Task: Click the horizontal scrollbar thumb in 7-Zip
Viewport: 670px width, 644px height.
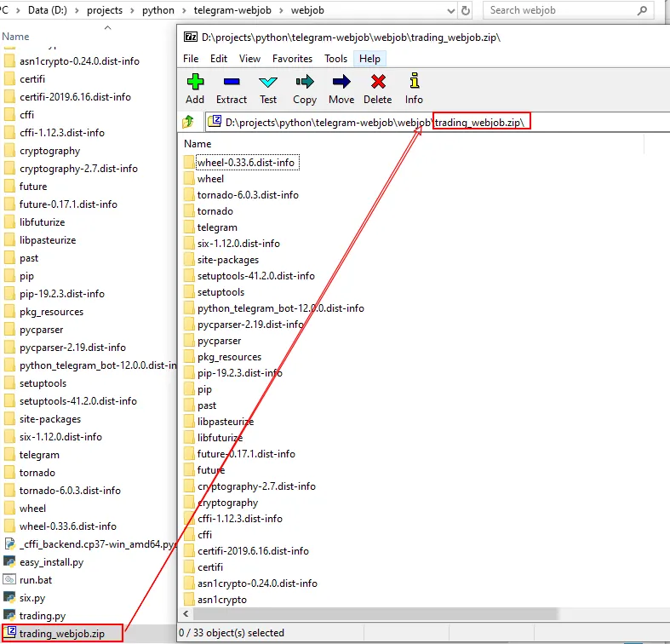Action: pyautogui.click(x=375, y=614)
